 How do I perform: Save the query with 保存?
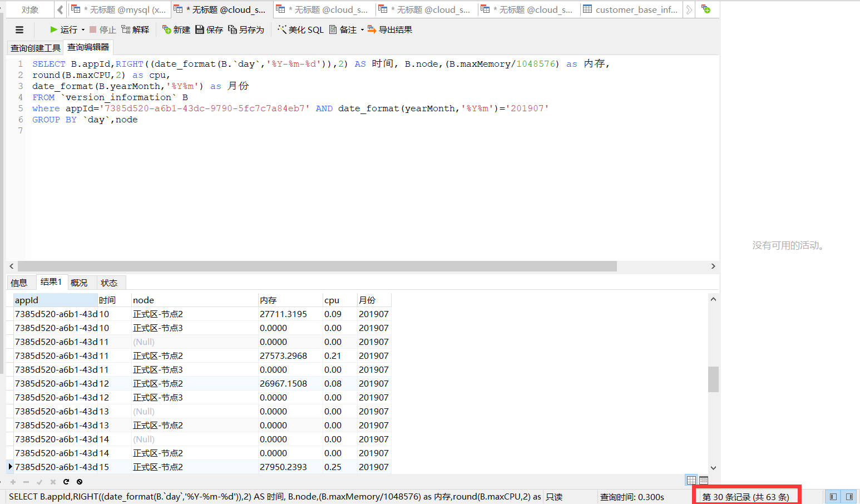pos(209,29)
